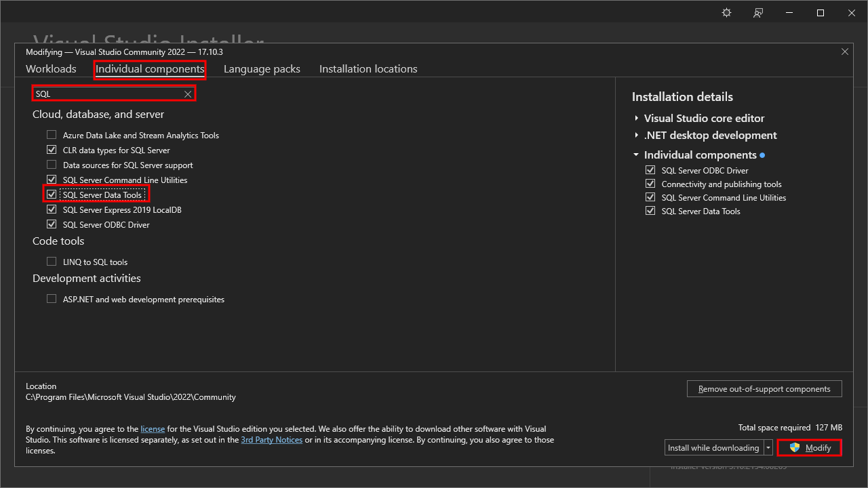Click the Installation details heading
Viewport: 868px width, 488px height.
point(682,97)
